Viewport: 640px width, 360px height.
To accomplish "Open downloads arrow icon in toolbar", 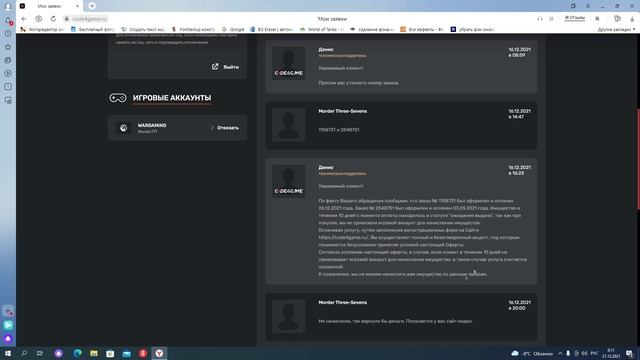I will [x=632, y=19].
